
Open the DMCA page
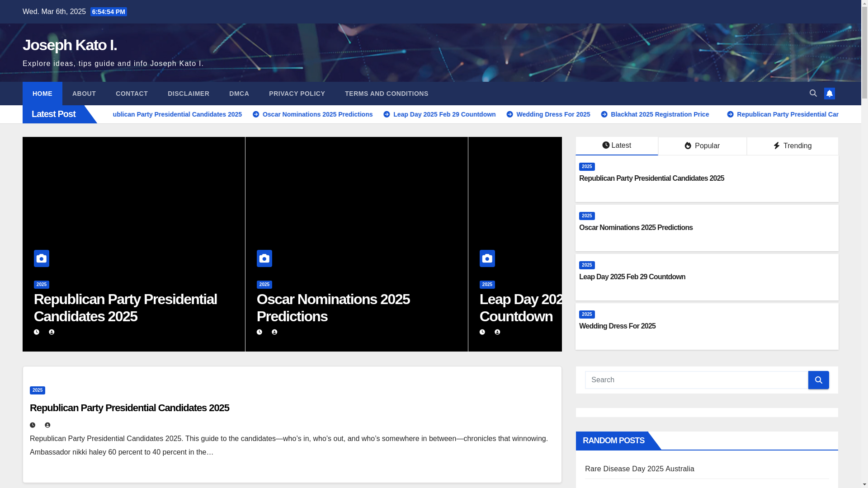239,94
